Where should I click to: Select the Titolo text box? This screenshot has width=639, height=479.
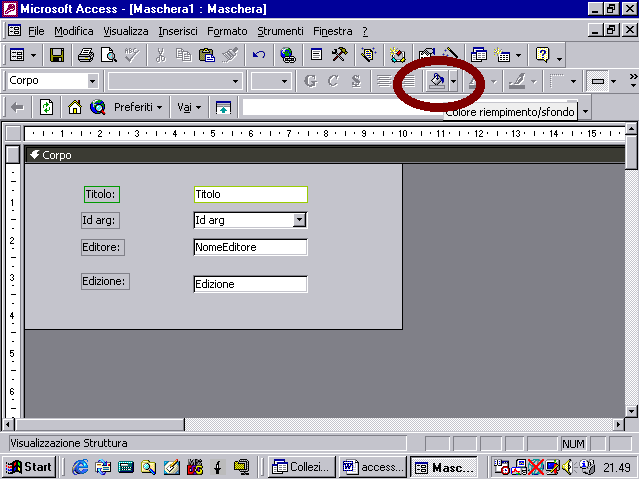coord(251,194)
